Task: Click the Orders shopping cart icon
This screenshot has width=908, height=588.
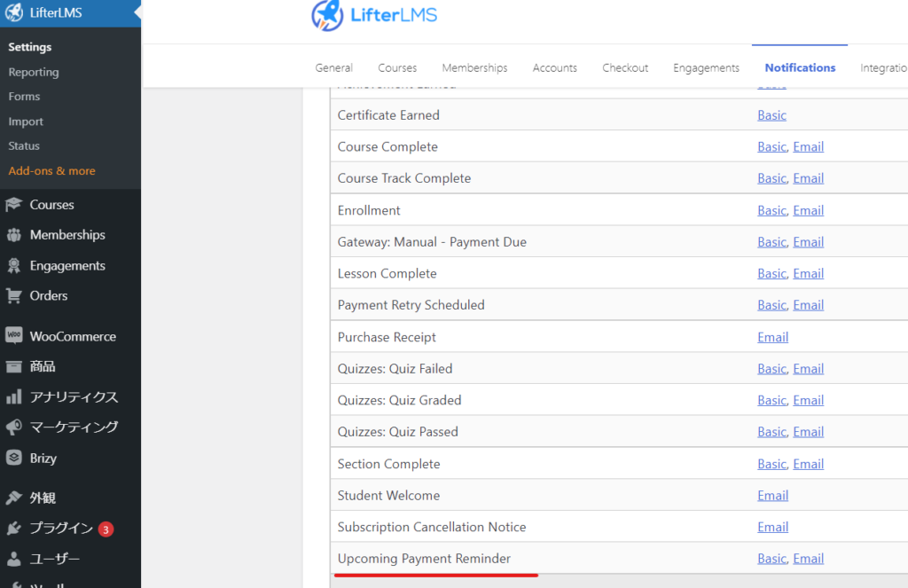Action: 14,295
